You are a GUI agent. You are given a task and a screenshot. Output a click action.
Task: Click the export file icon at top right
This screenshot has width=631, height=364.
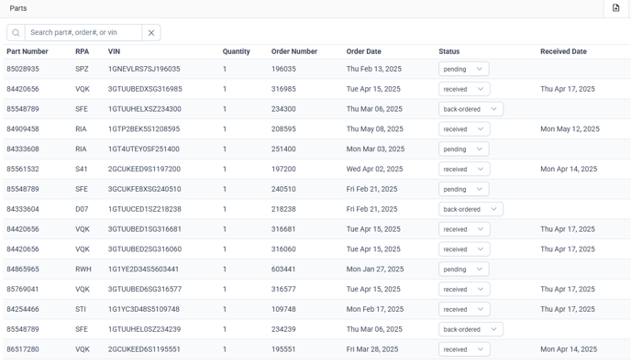[x=615, y=8]
